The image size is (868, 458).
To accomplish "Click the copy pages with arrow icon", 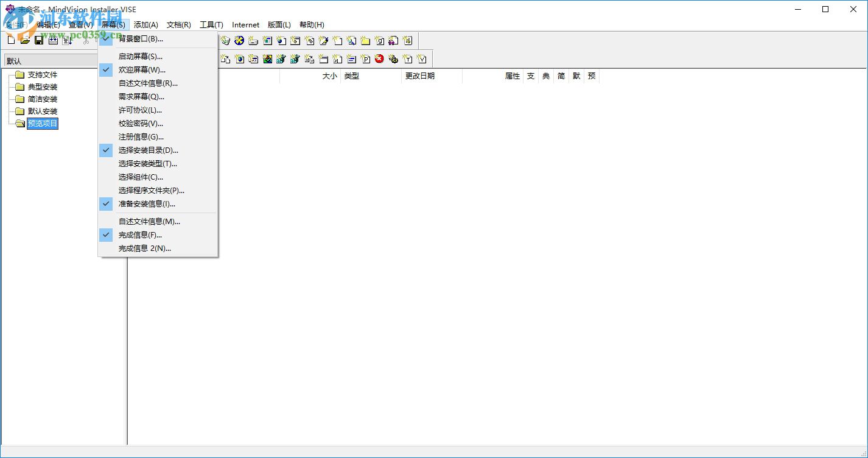I will (x=225, y=59).
